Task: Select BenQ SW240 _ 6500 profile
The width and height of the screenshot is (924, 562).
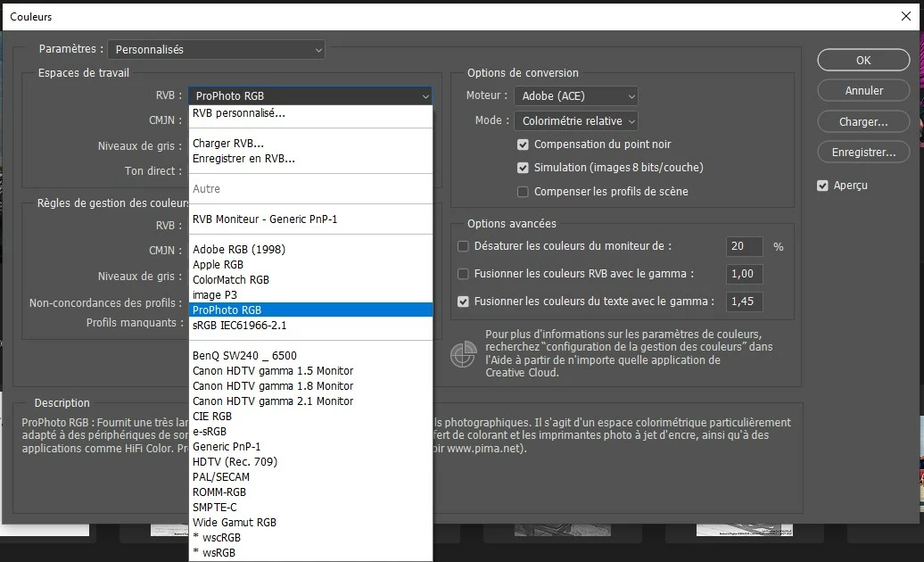Action: pos(310,356)
